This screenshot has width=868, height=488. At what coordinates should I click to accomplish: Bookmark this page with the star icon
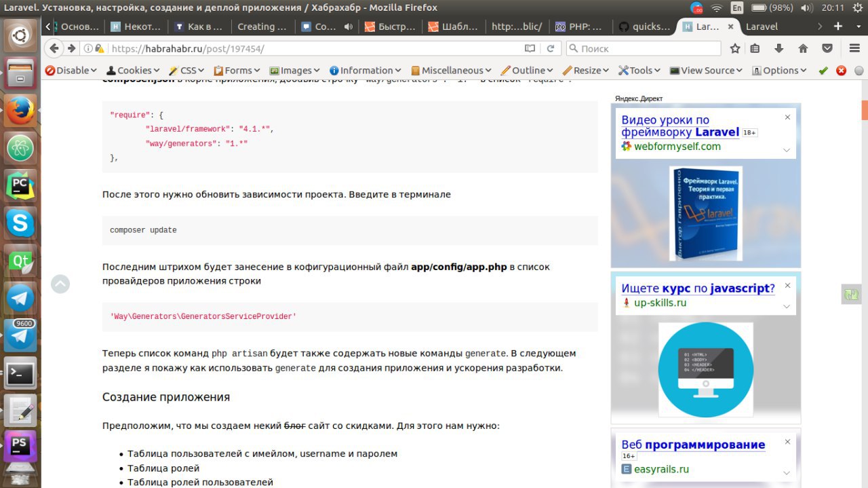pos(735,48)
